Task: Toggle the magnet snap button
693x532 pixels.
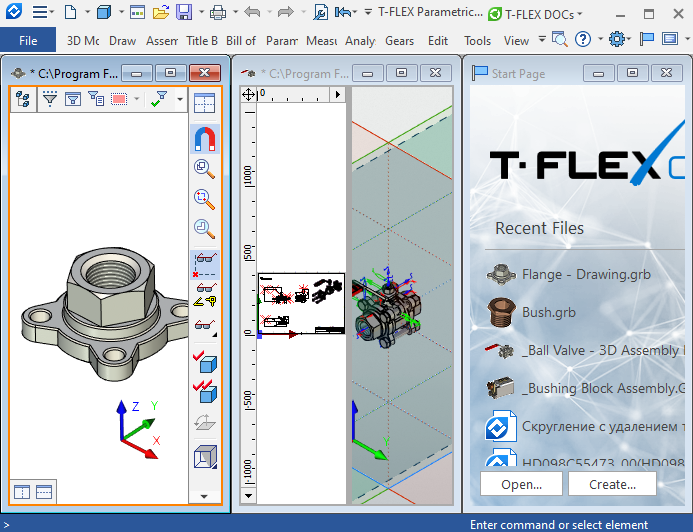Action: click(205, 139)
